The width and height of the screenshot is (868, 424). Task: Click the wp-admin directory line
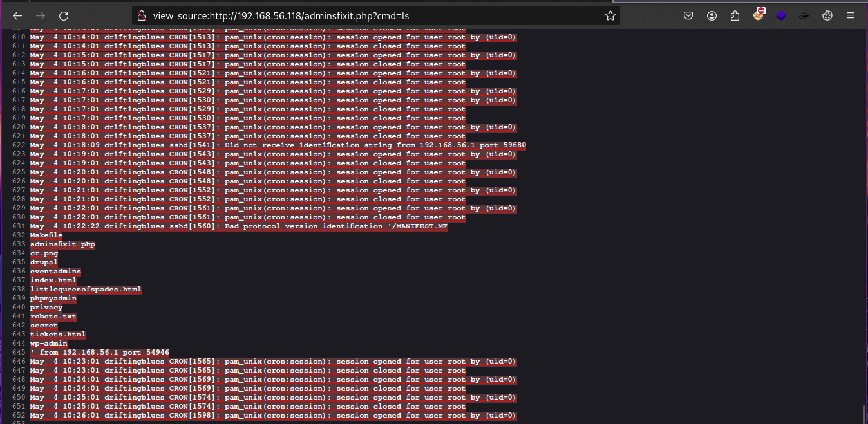pos(49,344)
